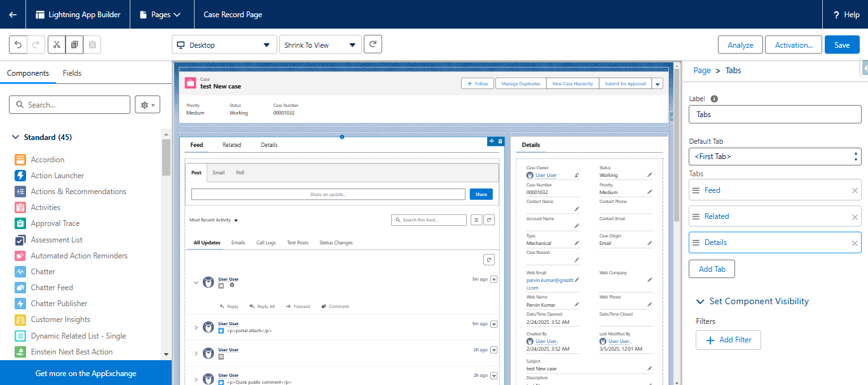Screen dimensions: 868x385
Task: Click the Label text input field
Action: (775, 115)
